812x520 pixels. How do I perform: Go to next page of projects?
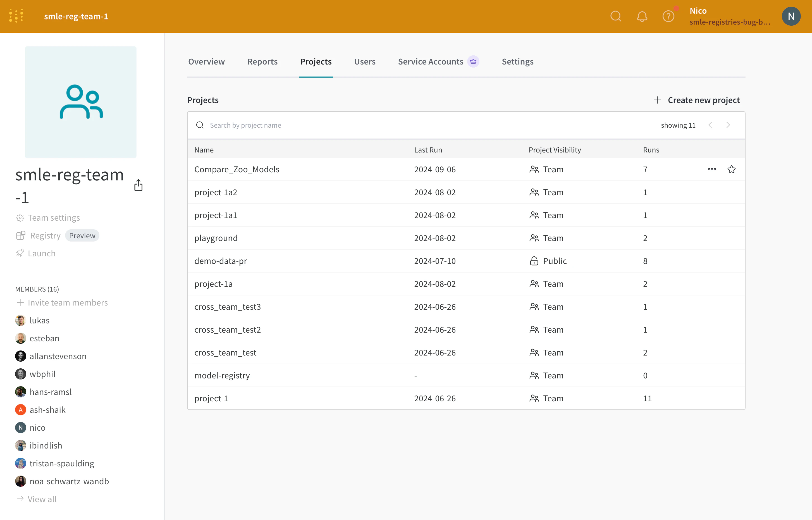click(x=728, y=125)
